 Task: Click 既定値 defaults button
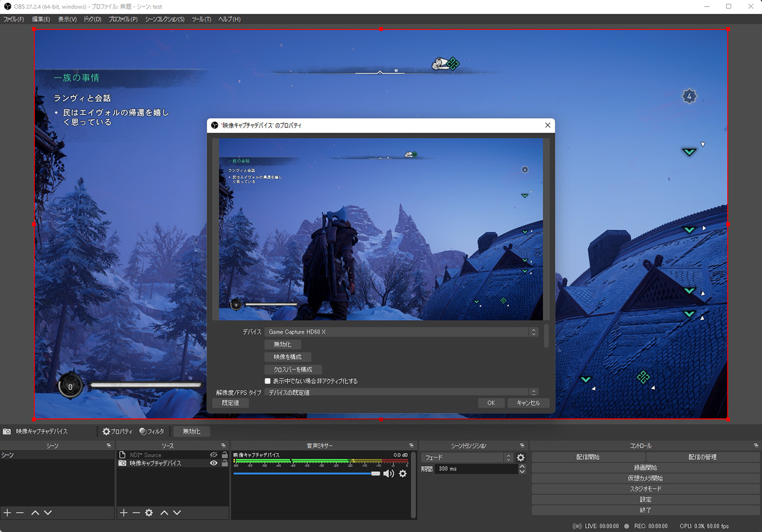[x=230, y=403]
